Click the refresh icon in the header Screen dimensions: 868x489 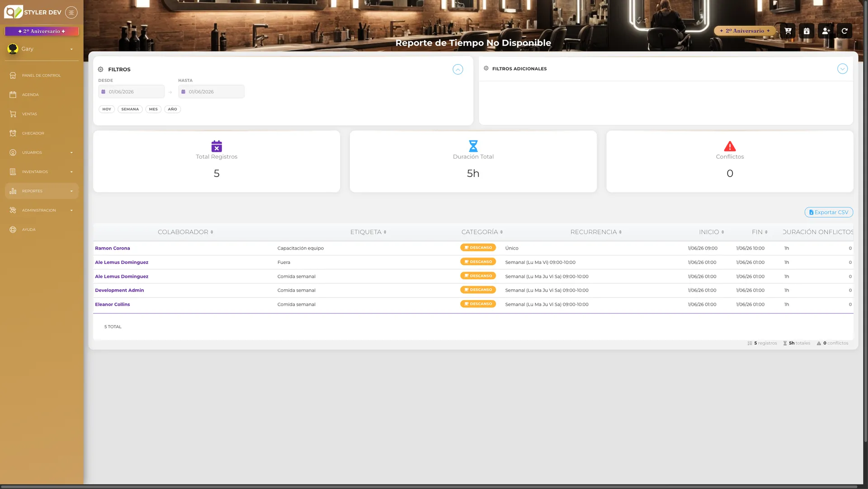(x=844, y=31)
